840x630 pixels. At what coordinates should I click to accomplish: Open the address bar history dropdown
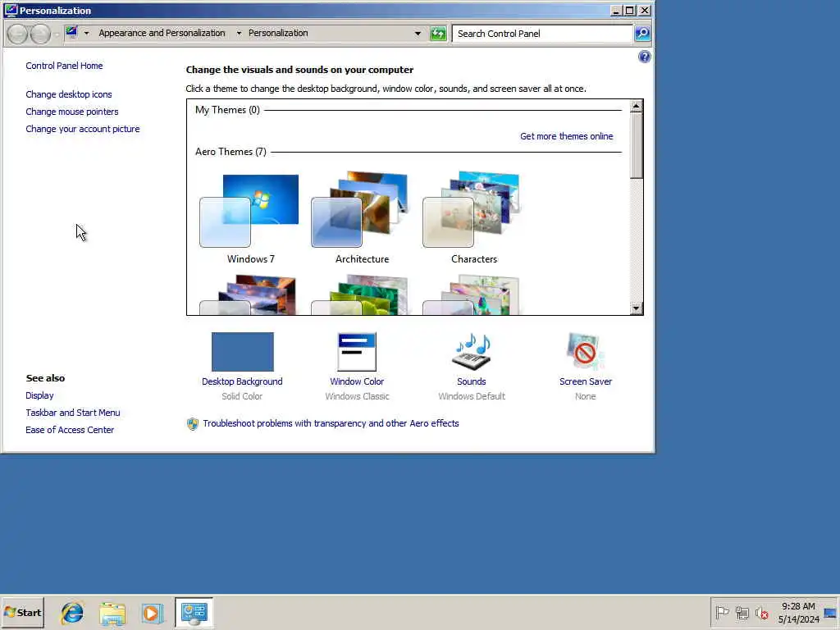pyautogui.click(x=418, y=33)
